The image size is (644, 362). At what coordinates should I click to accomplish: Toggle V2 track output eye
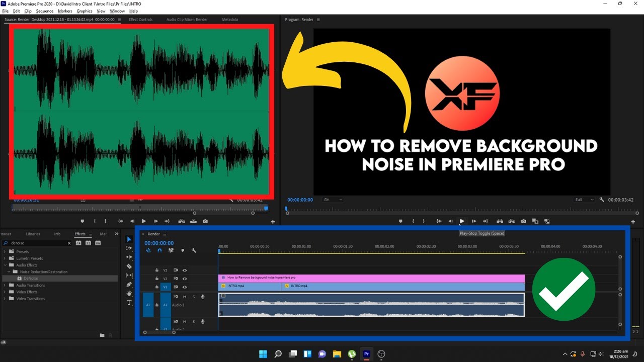(x=185, y=279)
